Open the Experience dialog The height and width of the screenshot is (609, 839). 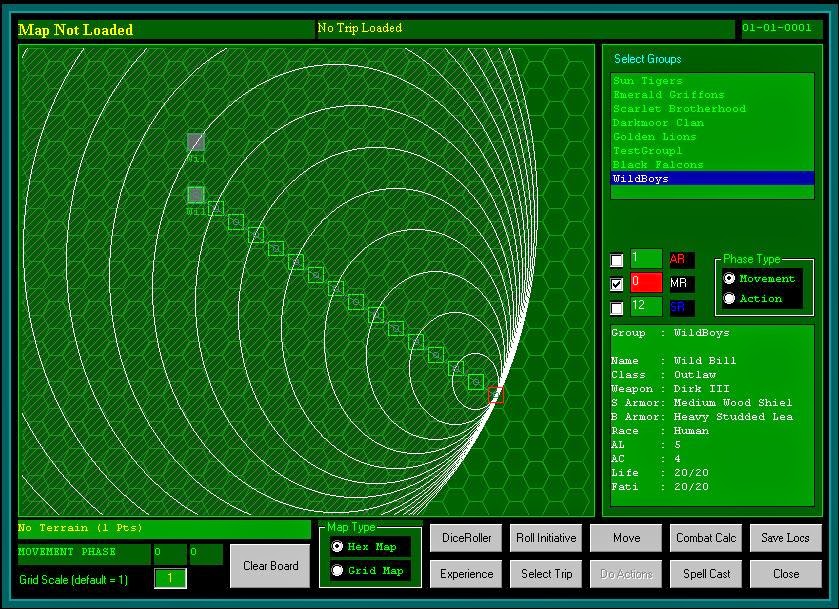(466, 574)
